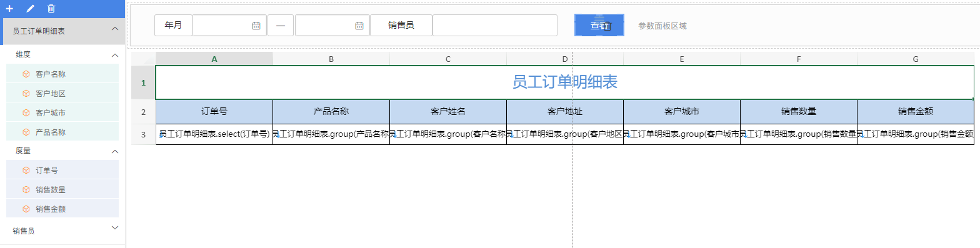
Task: Open the end date picker calendar icon
Action: pyautogui.click(x=359, y=26)
